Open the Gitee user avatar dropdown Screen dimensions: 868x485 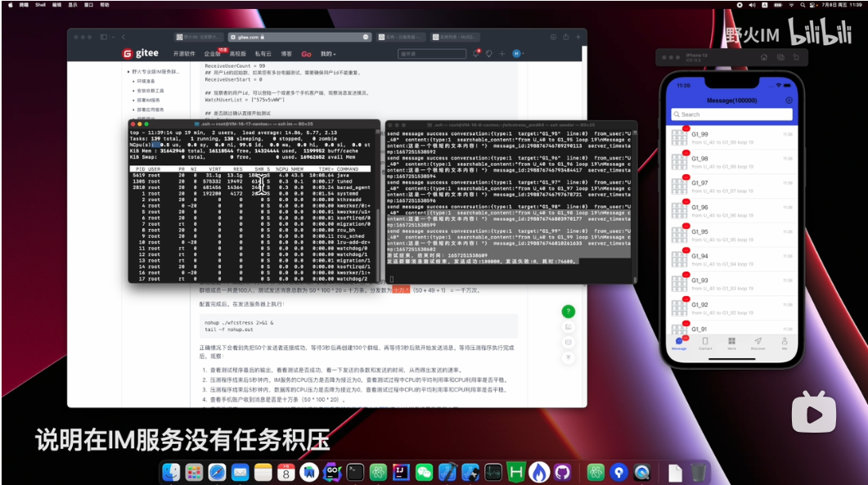518,54
